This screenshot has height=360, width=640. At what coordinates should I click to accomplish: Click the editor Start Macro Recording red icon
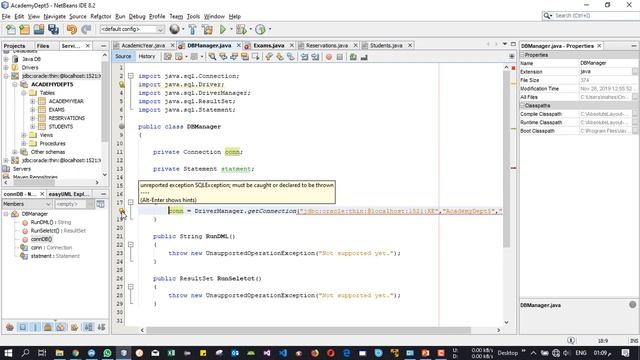(x=329, y=57)
